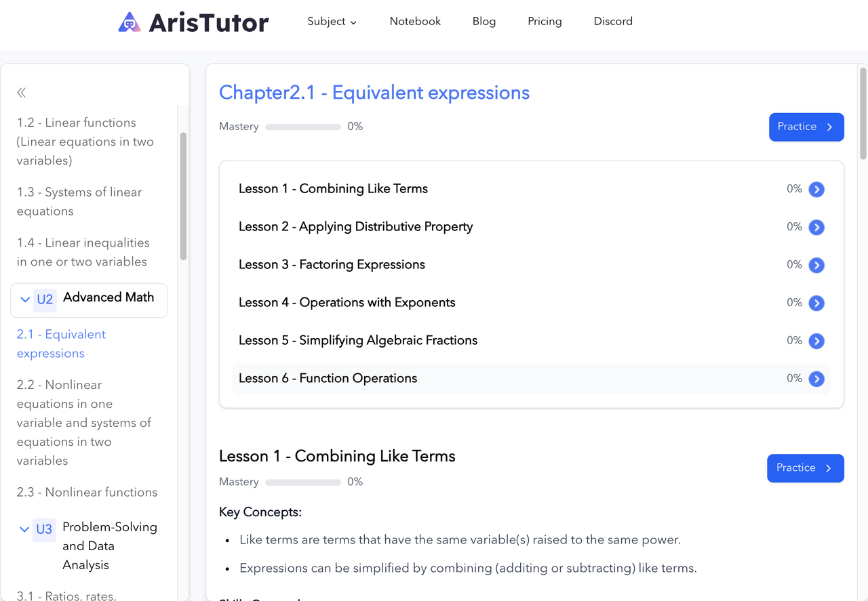Image resolution: width=868 pixels, height=601 pixels.
Task: Collapse the sidebar with double-chevron icon
Action: click(22, 93)
